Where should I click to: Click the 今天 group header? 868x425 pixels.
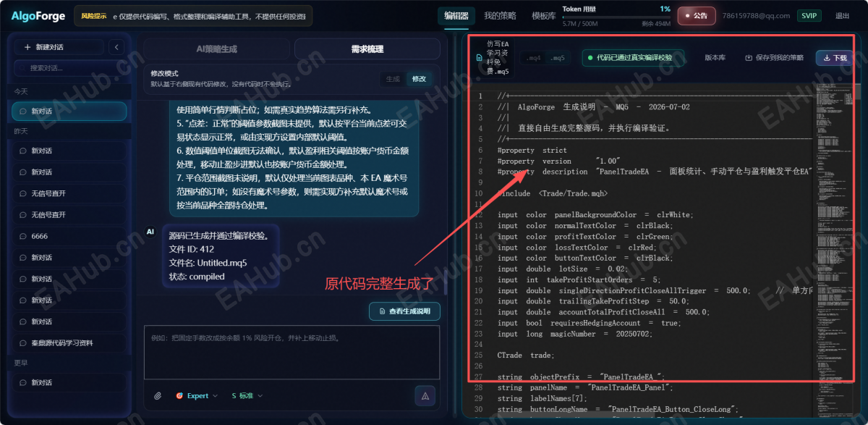(21, 91)
